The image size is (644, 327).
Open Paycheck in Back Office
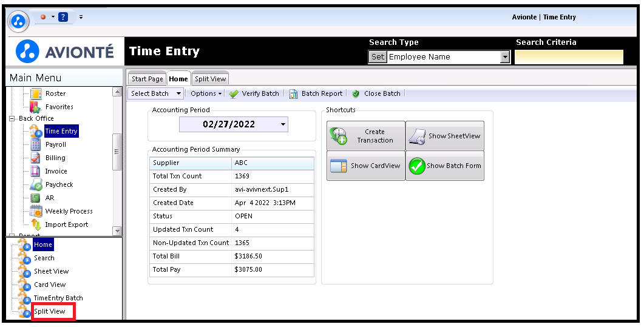tap(59, 184)
